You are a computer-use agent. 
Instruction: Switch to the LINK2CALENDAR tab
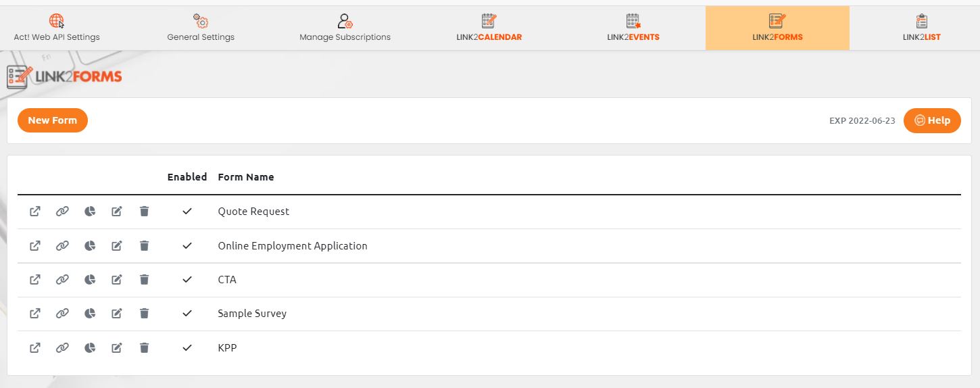[x=489, y=28]
